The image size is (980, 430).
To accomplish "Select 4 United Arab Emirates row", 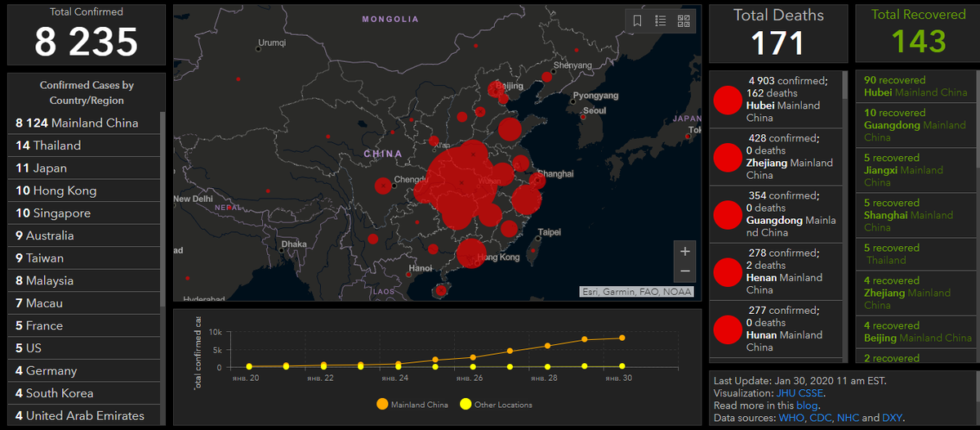I will (84, 415).
